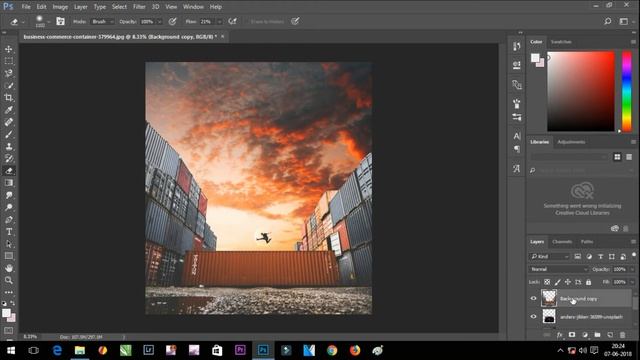Image resolution: width=640 pixels, height=360 pixels.
Task: Select the Clone Stamp tool
Action: click(x=9, y=147)
